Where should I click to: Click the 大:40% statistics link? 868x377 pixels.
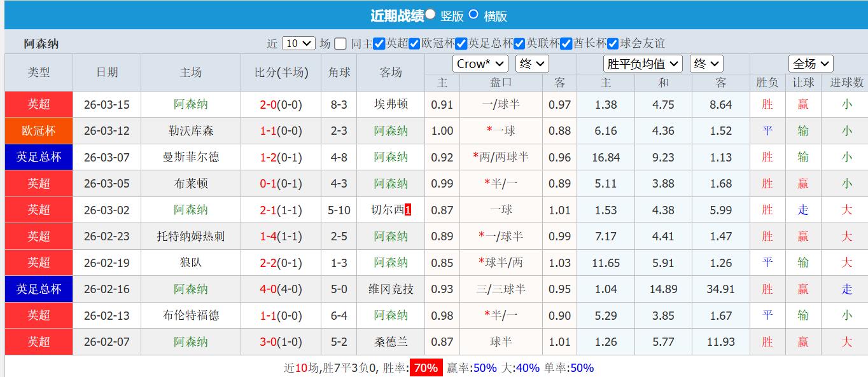523,367
